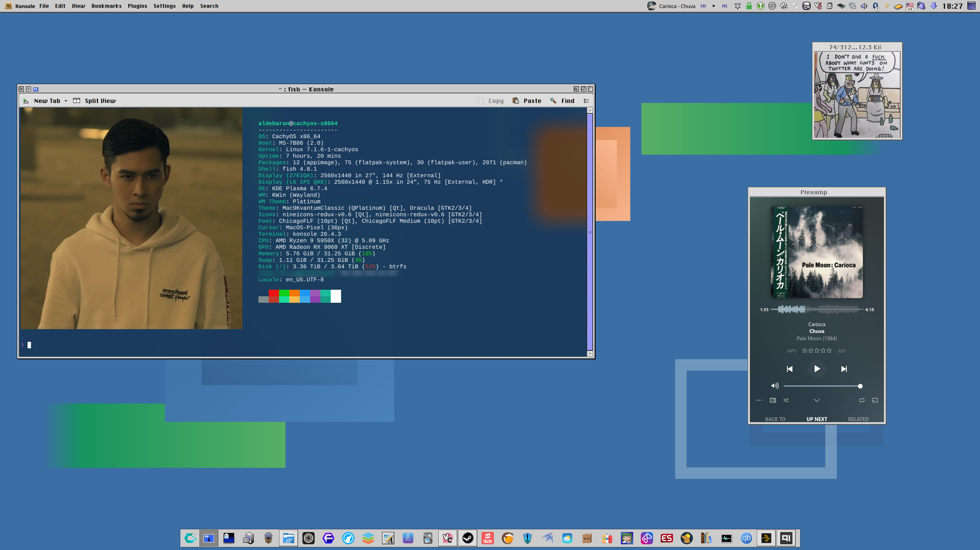
Task: Expand the New Tab dropdown arrow
Action: pos(66,101)
